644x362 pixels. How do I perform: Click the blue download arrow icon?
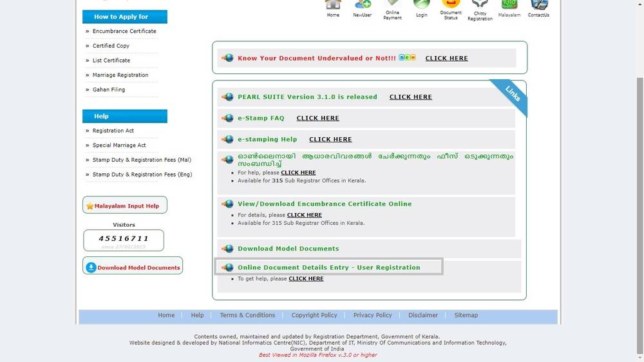(x=91, y=267)
